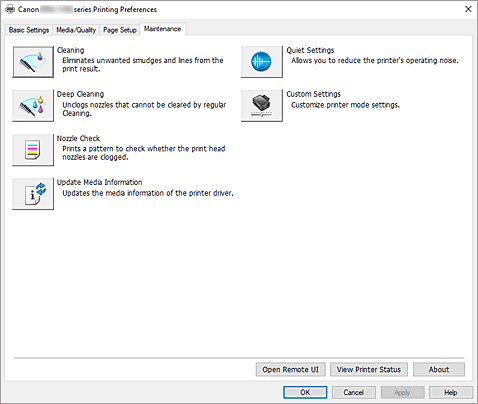Open View Printer Status
The height and width of the screenshot is (404, 478).
pyautogui.click(x=369, y=370)
